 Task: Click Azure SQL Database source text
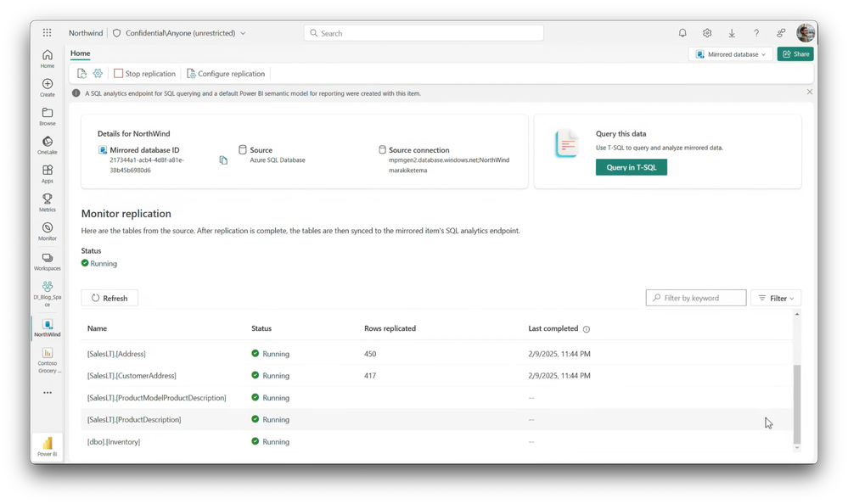point(278,160)
